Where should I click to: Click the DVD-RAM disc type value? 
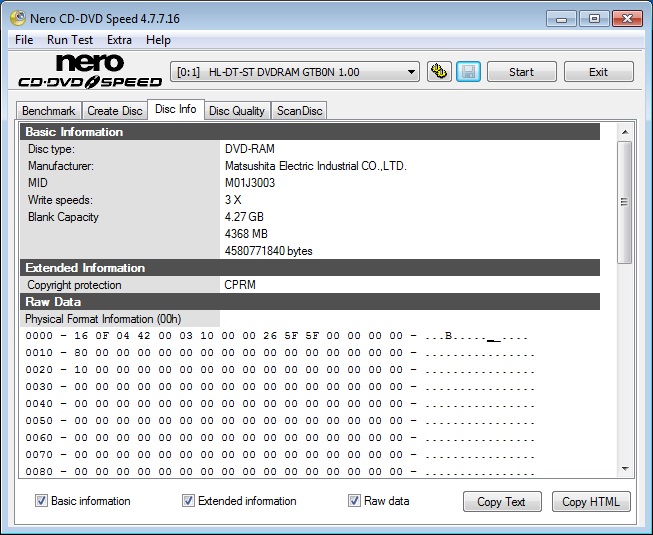click(x=249, y=149)
